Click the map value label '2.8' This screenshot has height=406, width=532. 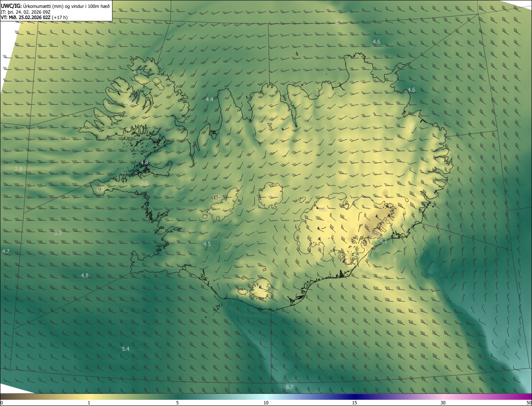pyautogui.click(x=18, y=169)
